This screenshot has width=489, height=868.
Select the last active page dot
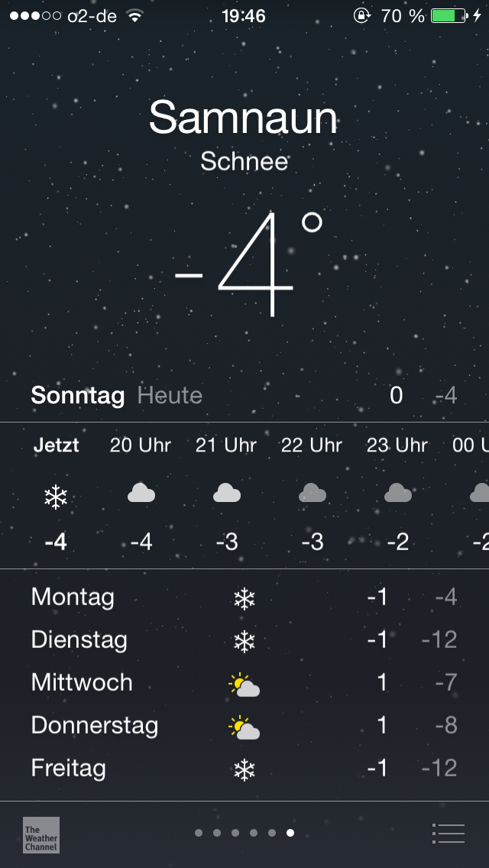point(290,833)
